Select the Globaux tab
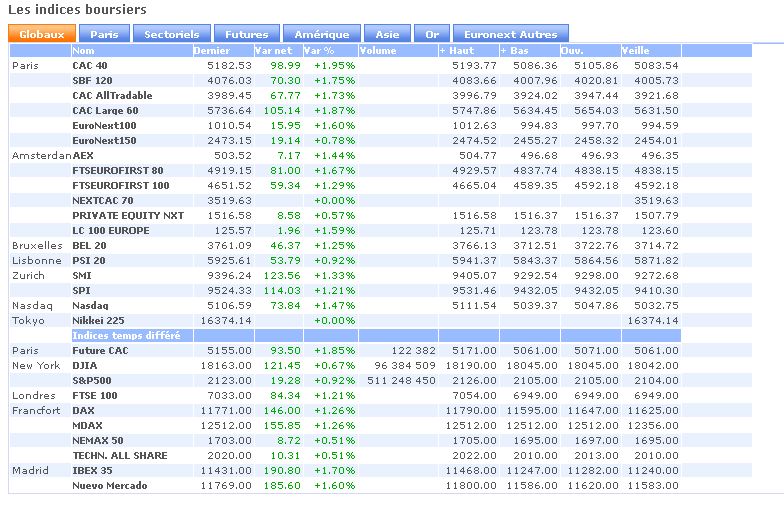The height and width of the screenshot is (514, 784). [42, 34]
